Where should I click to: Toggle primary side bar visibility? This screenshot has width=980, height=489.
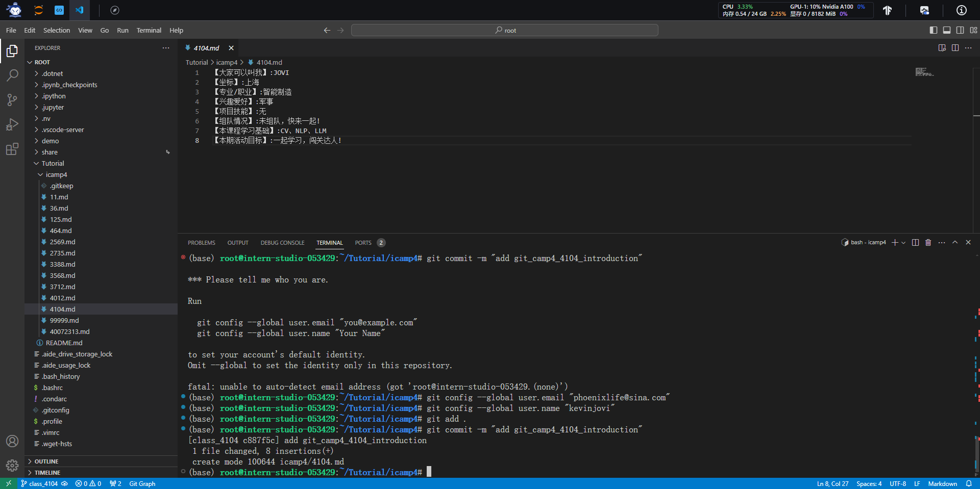(x=934, y=31)
